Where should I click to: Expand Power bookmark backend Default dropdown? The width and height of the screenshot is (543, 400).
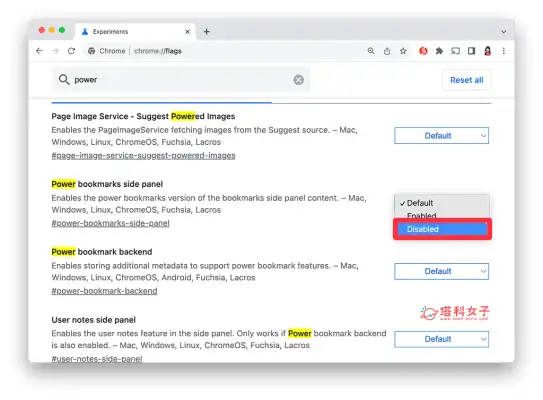(441, 271)
